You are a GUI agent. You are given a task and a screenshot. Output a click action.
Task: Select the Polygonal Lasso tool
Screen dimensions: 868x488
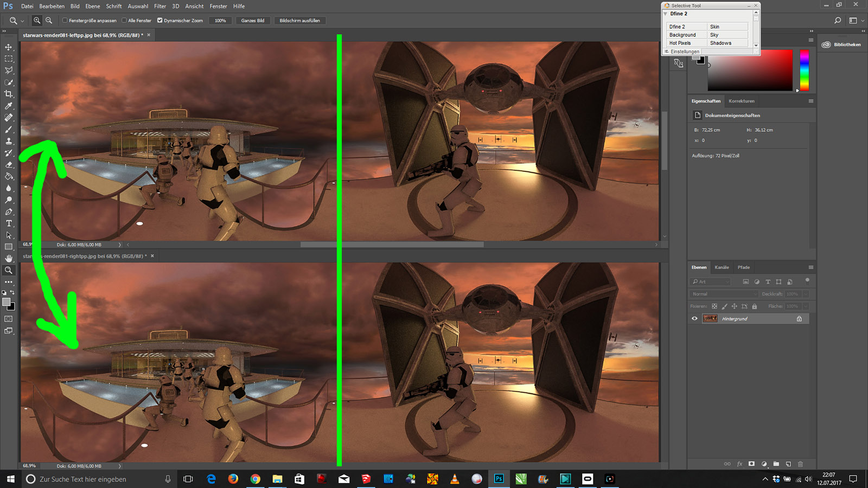click(9, 70)
